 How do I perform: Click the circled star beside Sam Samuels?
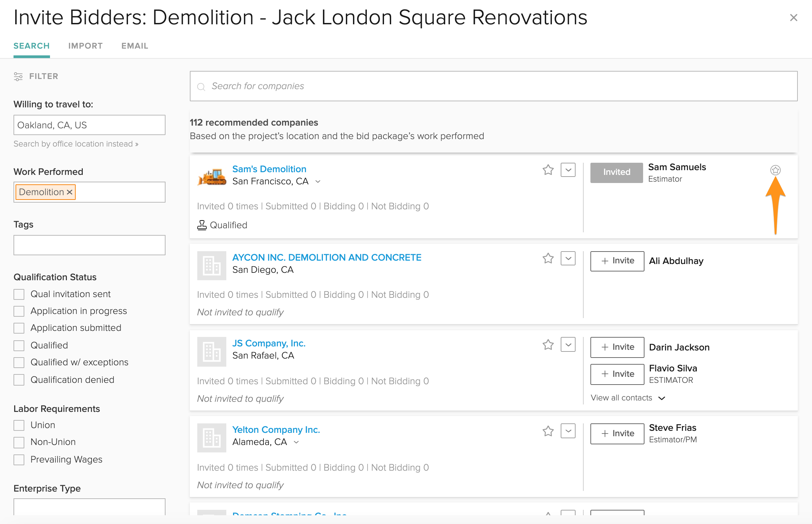click(x=775, y=170)
